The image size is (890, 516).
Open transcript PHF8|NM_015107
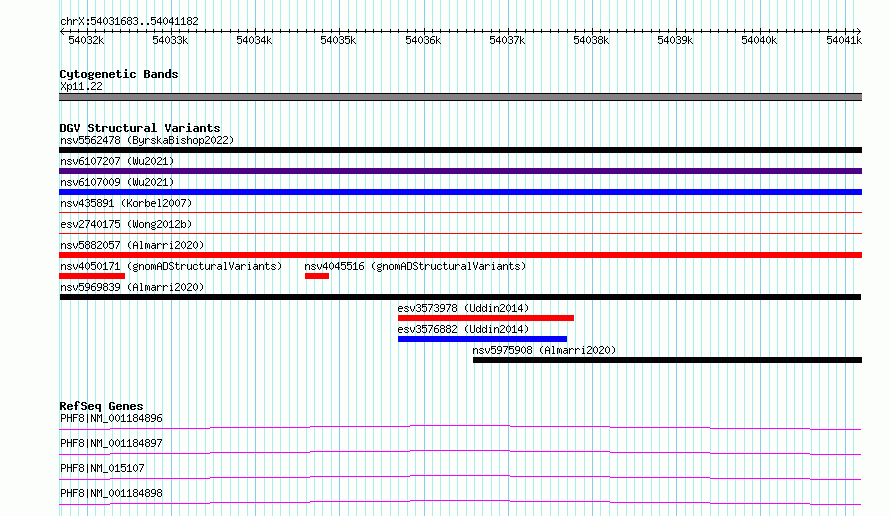(102, 468)
